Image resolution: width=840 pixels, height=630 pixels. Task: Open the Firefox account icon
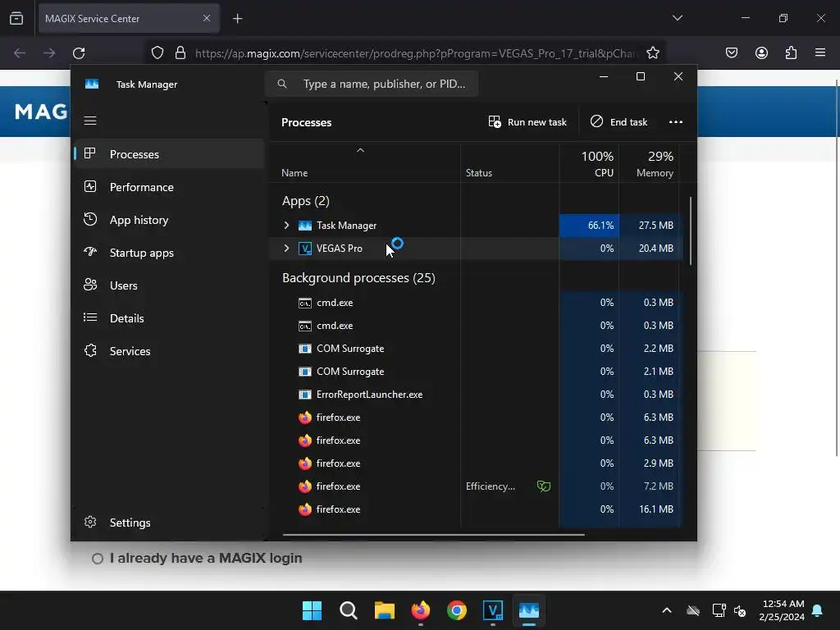[x=761, y=52]
